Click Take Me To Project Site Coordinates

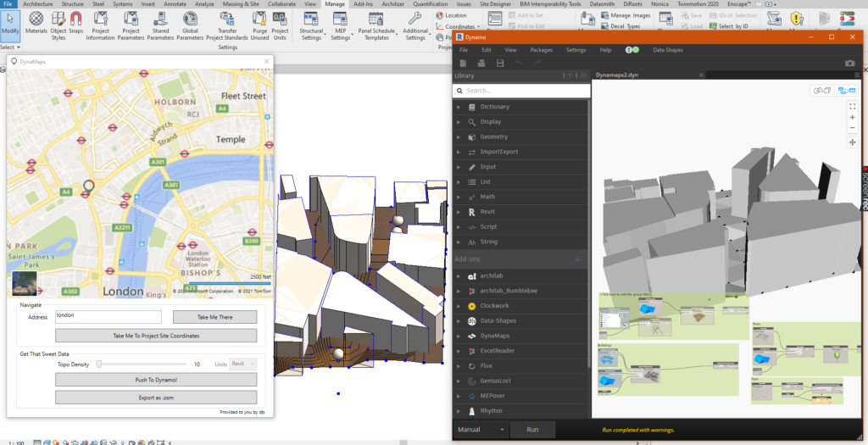coord(156,336)
